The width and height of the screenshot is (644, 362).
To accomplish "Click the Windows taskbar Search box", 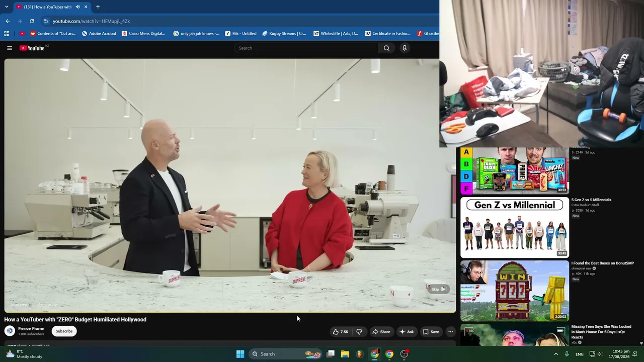I will click(285, 354).
